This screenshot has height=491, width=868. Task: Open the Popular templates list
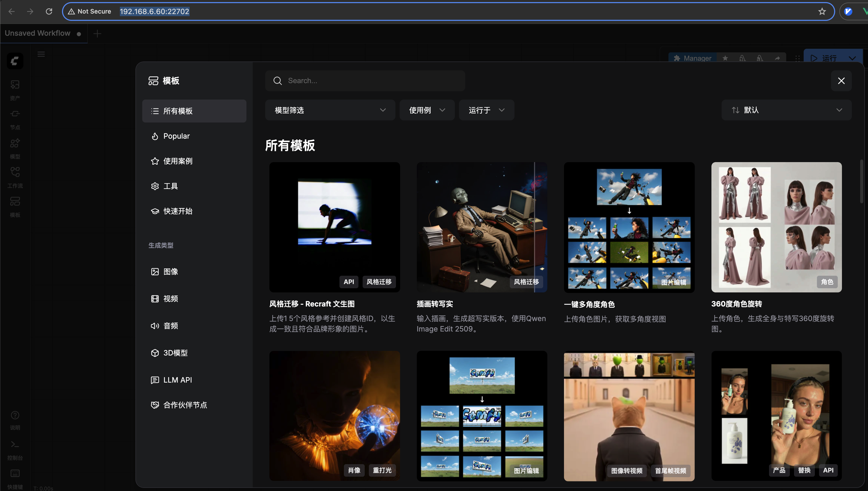coord(176,136)
